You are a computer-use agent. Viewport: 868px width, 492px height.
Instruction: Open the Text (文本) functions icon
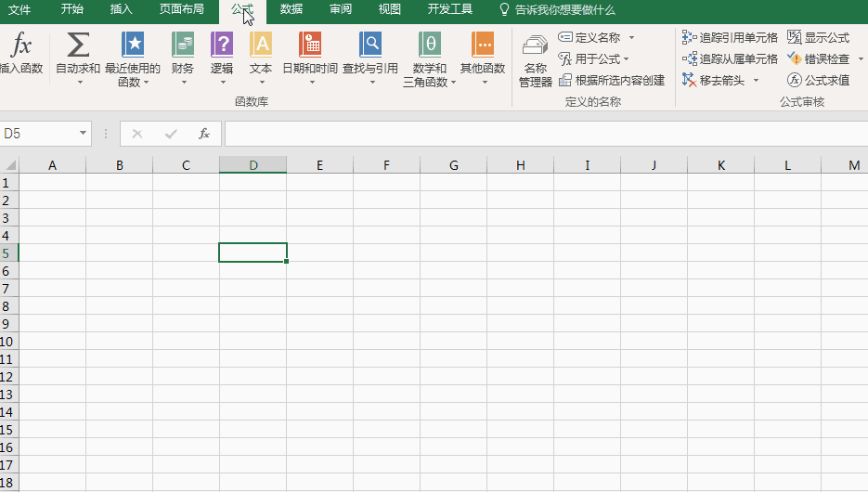(x=261, y=45)
